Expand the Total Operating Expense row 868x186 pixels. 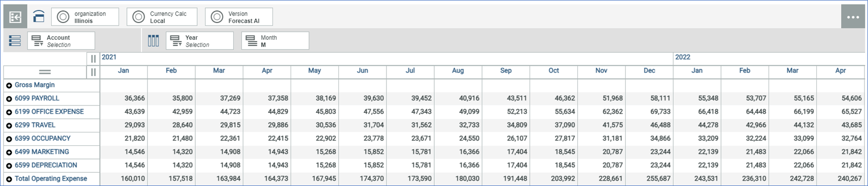point(9,179)
